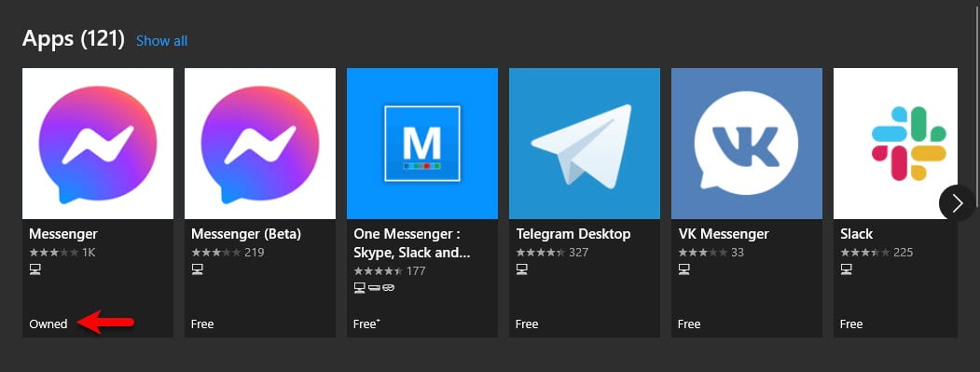Click the One Messenger 177 star rating
This screenshot has height=372, width=980.
point(390,271)
